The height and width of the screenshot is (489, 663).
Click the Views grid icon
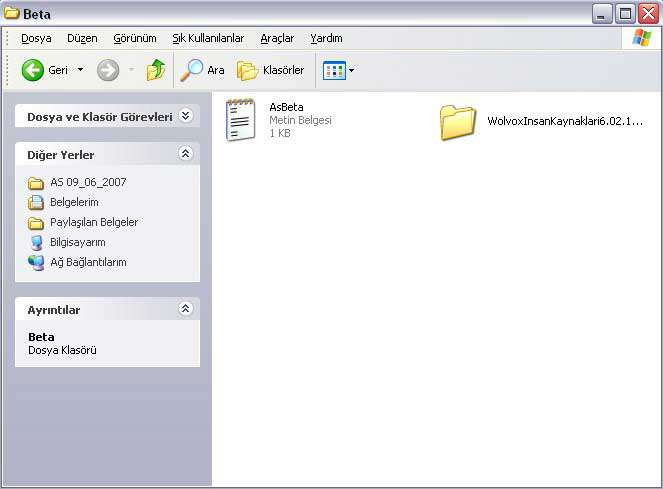point(334,70)
